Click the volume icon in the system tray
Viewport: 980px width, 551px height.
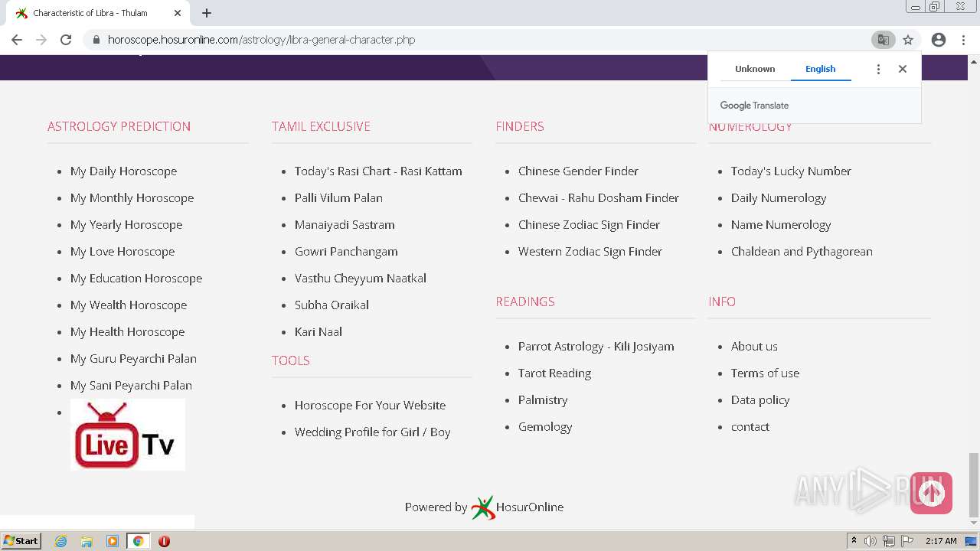[x=871, y=541]
